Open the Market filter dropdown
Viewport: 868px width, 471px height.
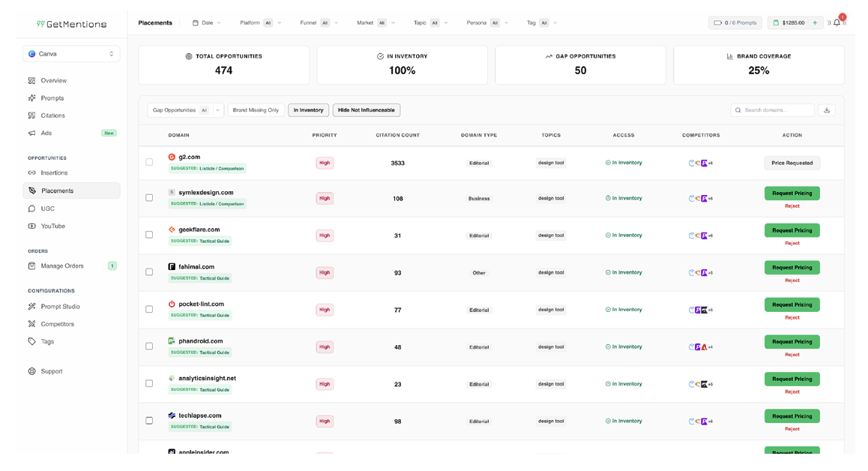376,22
